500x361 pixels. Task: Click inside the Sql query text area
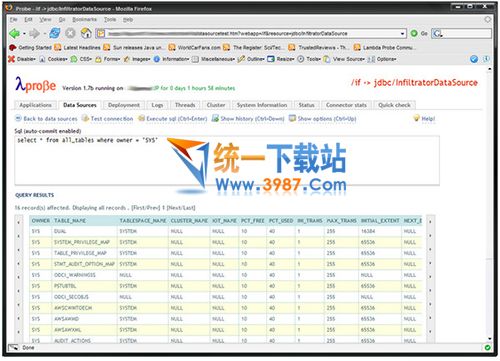[227, 161]
